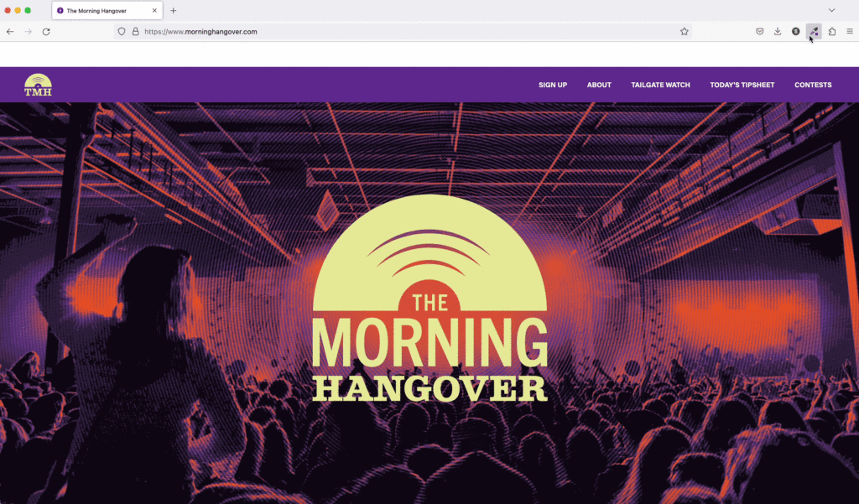Open the CONTESTS page

click(813, 85)
